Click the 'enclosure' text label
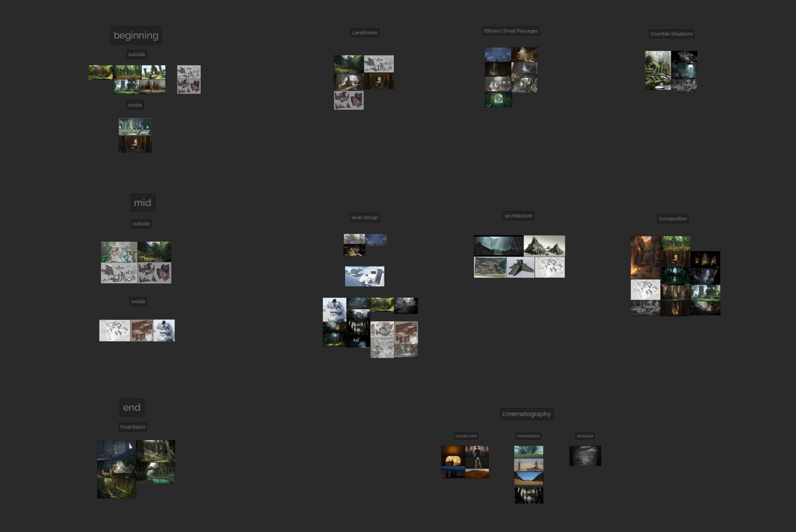Viewport: 796px width, 532px height. pos(585,436)
